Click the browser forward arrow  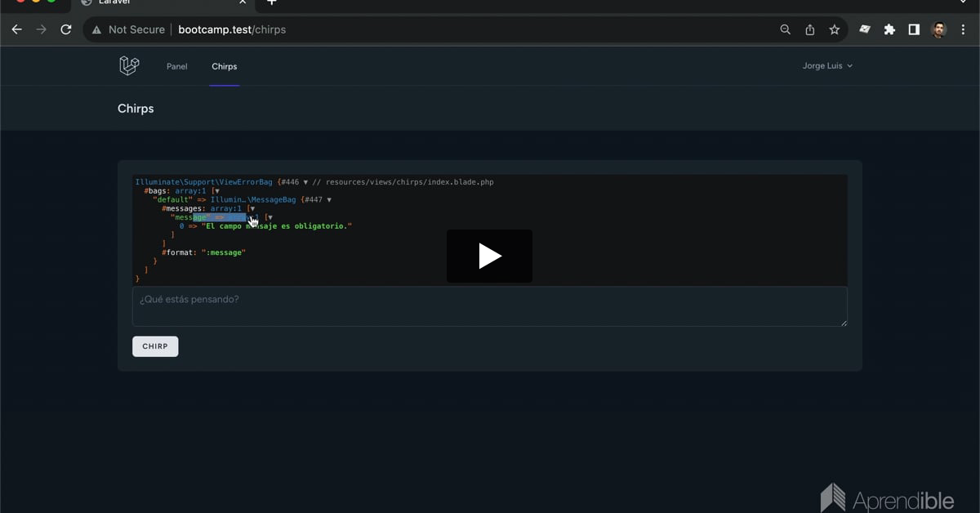click(42, 29)
